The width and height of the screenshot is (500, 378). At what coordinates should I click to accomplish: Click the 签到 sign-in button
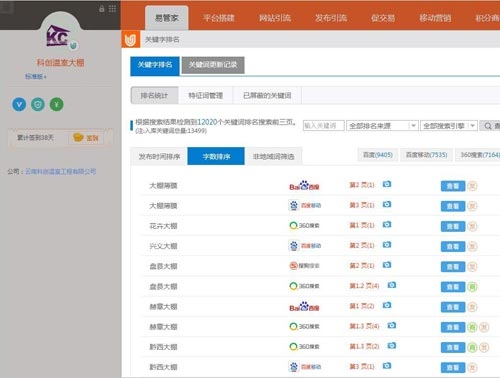click(87, 138)
